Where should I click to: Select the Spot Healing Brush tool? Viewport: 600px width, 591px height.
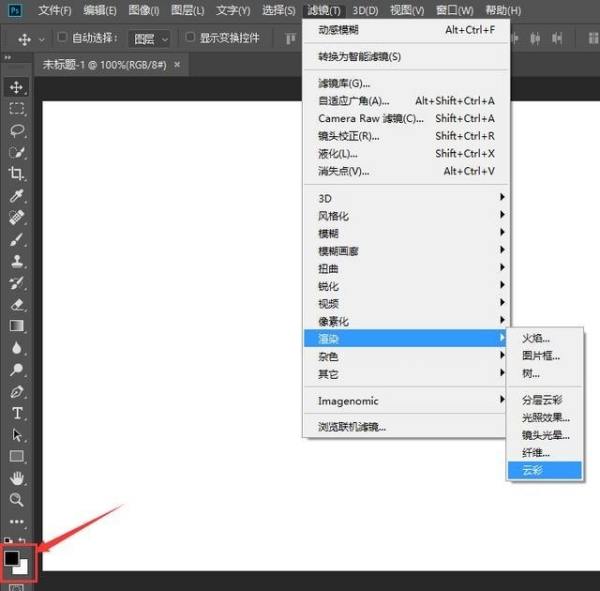(x=16, y=217)
